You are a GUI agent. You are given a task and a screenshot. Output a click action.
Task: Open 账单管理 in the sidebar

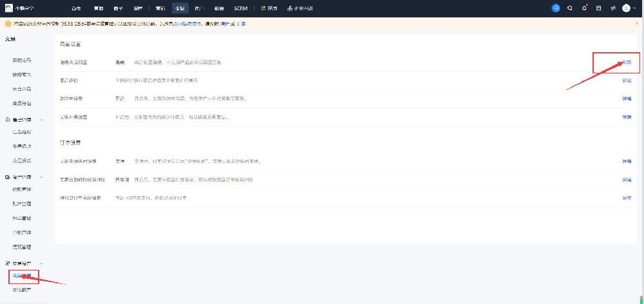pyautogui.click(x=22, y=218)
